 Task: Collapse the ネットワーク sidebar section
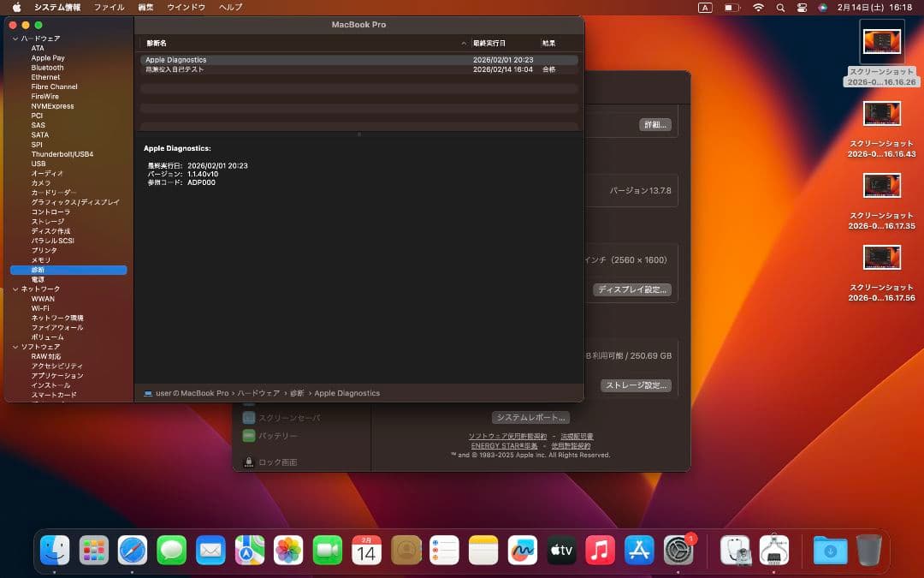point(14,289)
